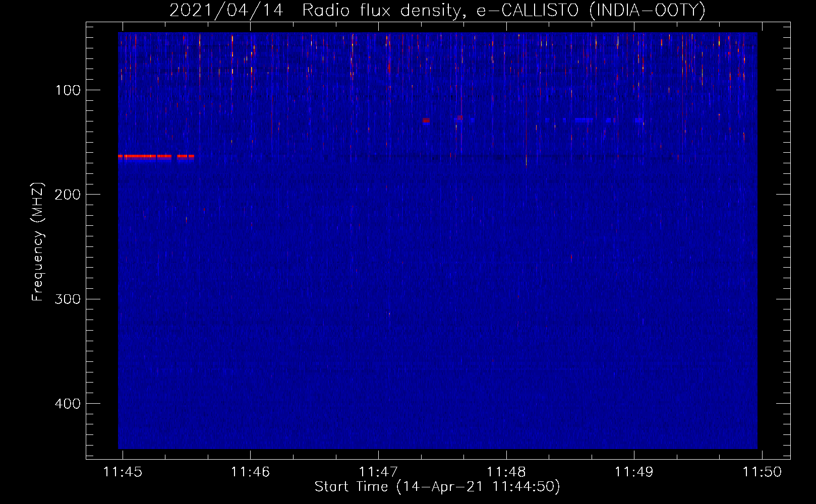This screenshot has width=816, height=504.
Task: Select the 100 frequency axis label
Action: click(68, 90)
